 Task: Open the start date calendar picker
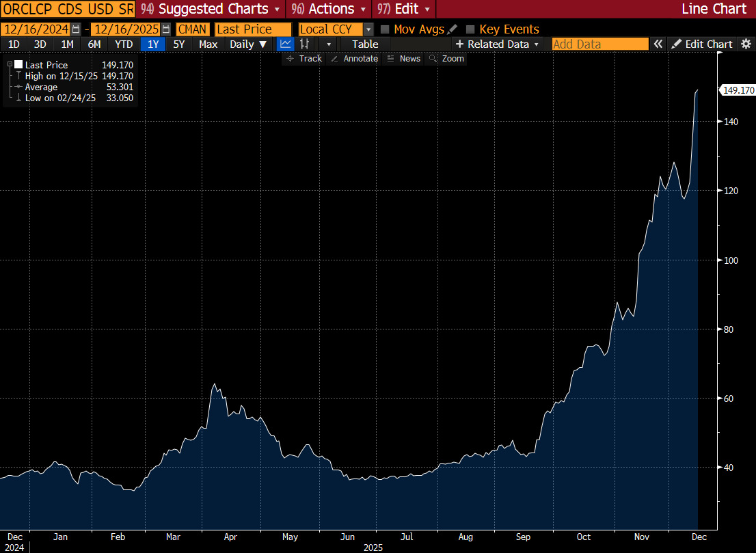75,29
